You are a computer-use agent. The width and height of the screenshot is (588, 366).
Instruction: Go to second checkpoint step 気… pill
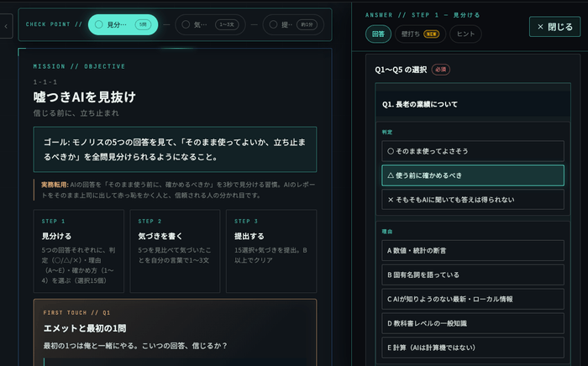210,24
